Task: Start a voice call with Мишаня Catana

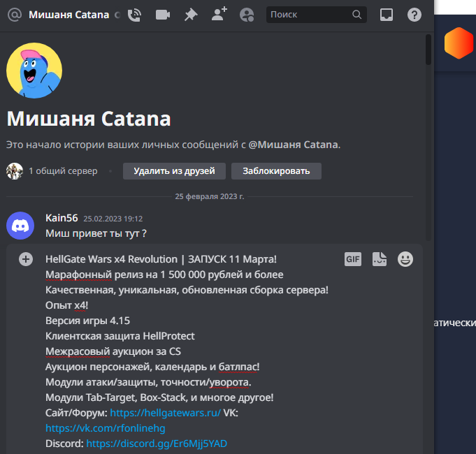Action: click(x=134, y=15)
